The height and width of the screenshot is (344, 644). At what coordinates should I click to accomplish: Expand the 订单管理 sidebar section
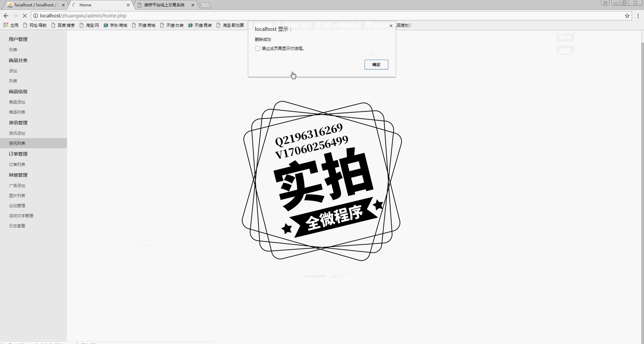point(18,154)
